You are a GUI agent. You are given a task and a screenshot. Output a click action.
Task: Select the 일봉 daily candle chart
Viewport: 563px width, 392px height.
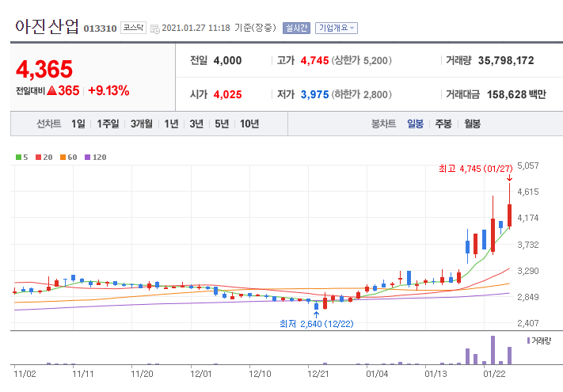[415, 124]
